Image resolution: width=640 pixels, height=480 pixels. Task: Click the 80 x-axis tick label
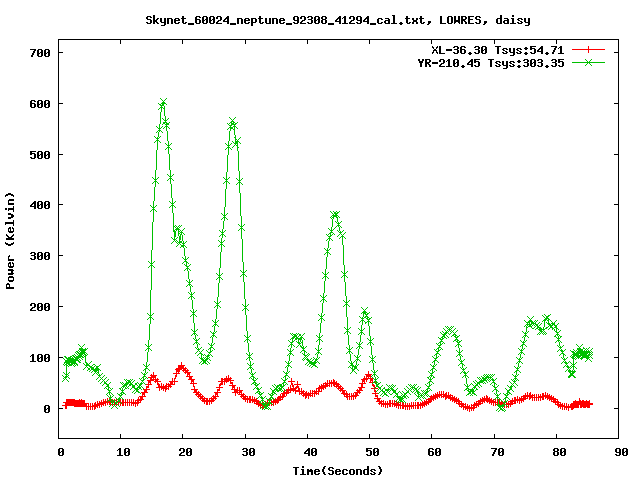coord(559,452)
